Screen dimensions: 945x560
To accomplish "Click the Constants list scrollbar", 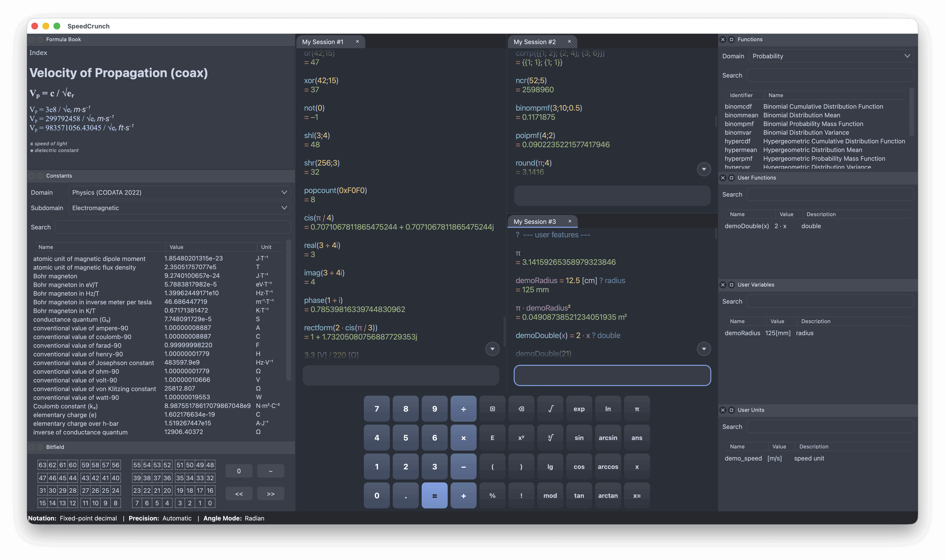I will 288,310.
